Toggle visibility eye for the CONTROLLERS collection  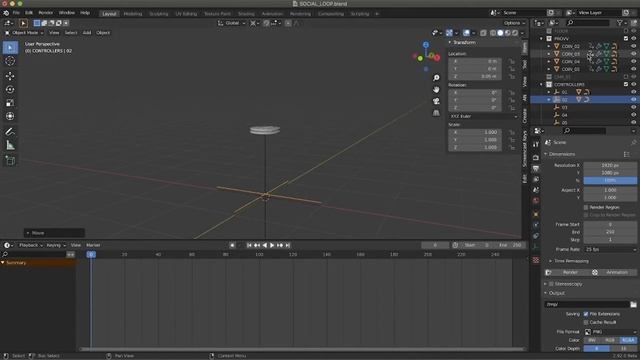point(633,84)
